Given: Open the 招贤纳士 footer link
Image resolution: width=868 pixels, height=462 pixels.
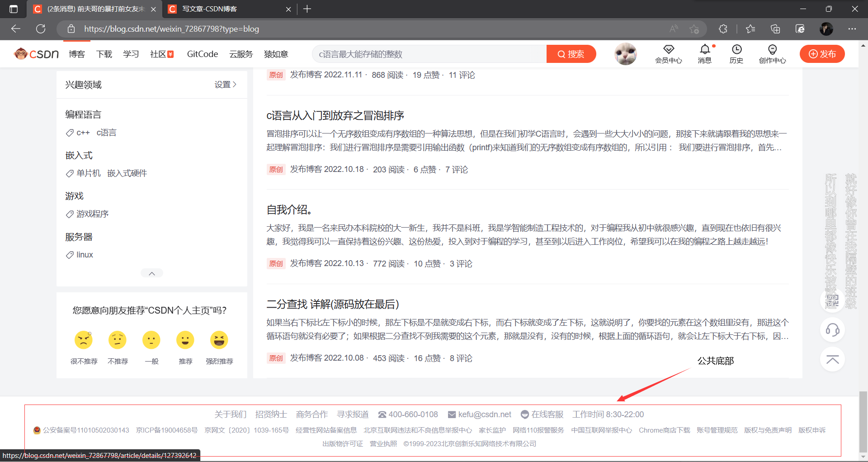Looking at the screenshot, I should [271, 414].
